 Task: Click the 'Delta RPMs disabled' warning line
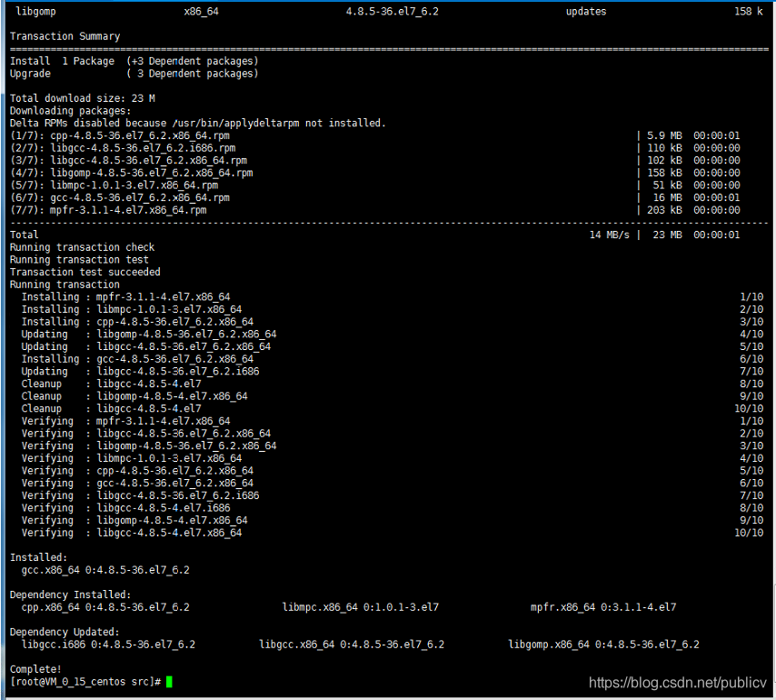[x=198, y=123]
